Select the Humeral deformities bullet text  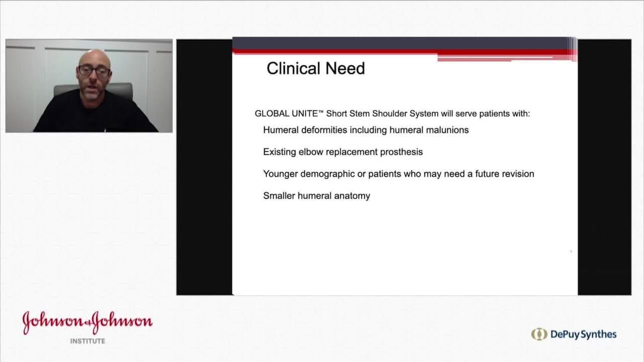pyautogui.click(x=366, y=130)
